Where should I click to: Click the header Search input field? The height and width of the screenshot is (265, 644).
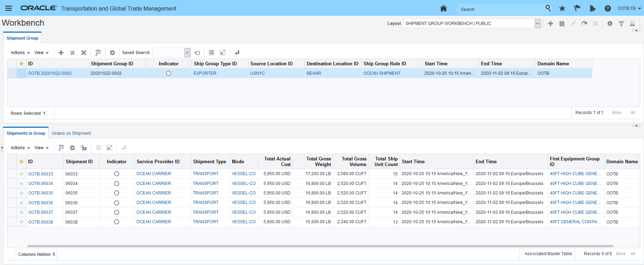click(x=501, y=9)
